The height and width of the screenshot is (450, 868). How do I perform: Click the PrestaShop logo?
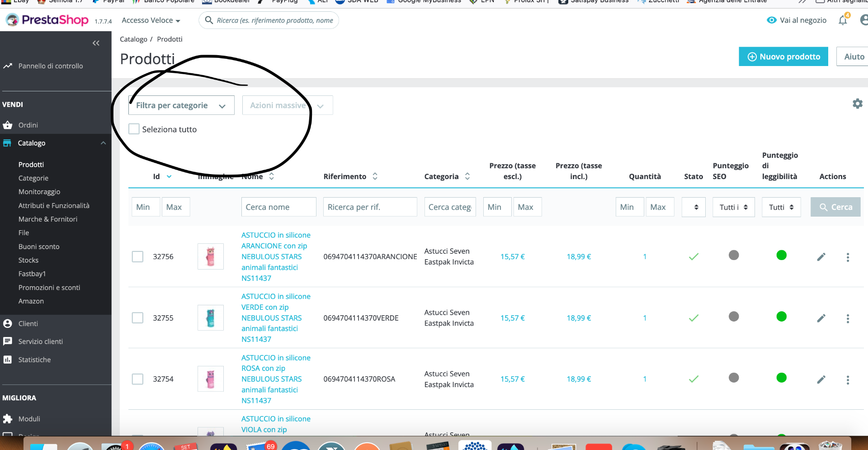[x=47, y=20]
